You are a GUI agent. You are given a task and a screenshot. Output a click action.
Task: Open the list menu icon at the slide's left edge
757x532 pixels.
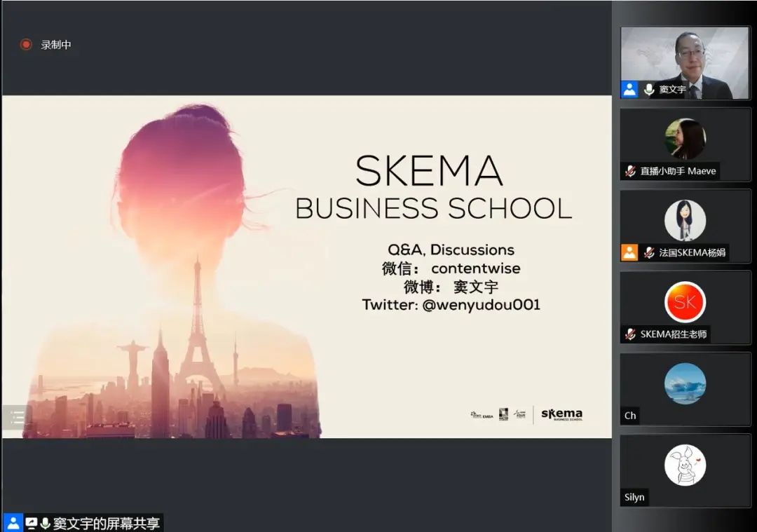coord(16,416)
